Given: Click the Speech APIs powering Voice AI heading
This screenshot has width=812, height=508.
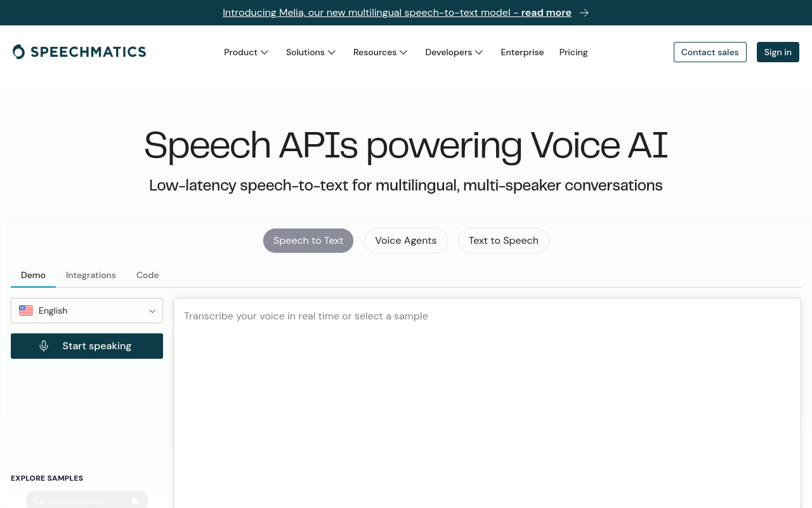Looking at the screenshot, I should (x=406, y=145).
